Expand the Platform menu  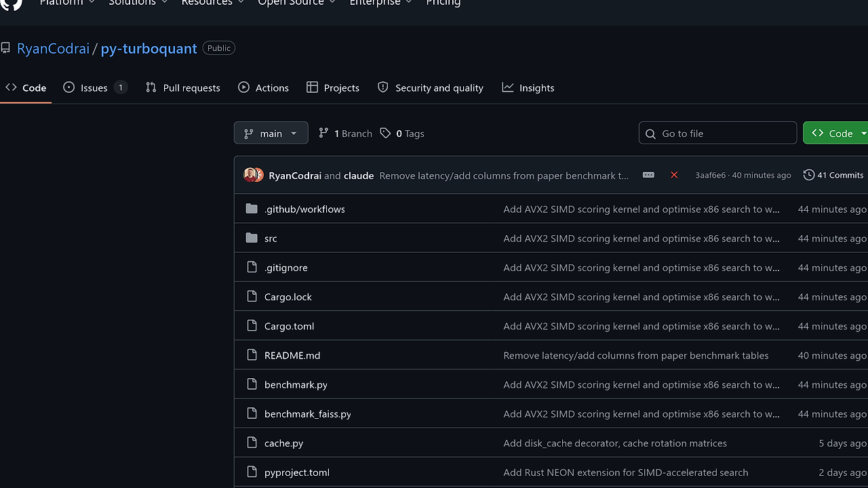66,3
